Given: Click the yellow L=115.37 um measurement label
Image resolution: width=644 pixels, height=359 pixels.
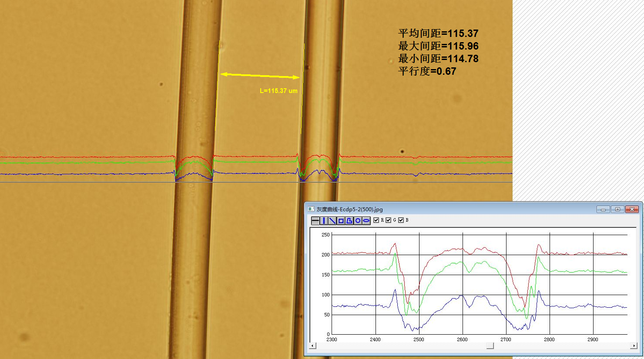Looking at the screenshot, I should (278, 91).
